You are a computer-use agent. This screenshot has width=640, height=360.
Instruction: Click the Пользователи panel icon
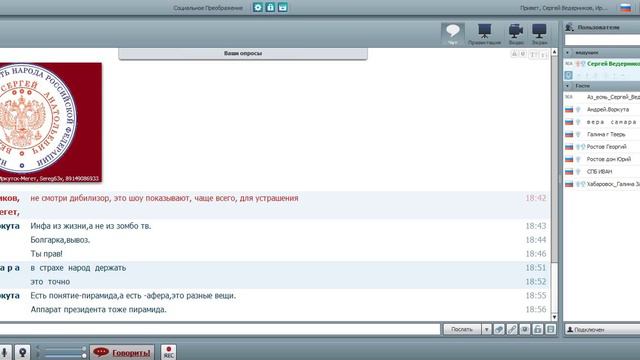[569, 27]
